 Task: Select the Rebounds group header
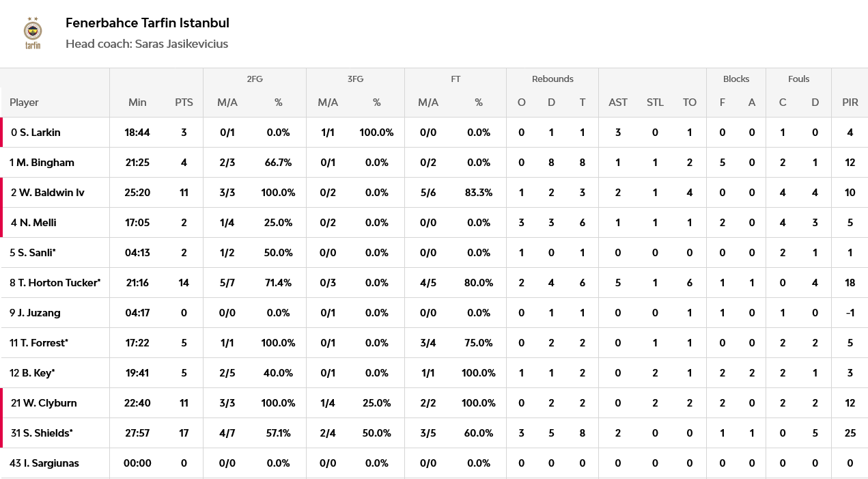(552, 79)
